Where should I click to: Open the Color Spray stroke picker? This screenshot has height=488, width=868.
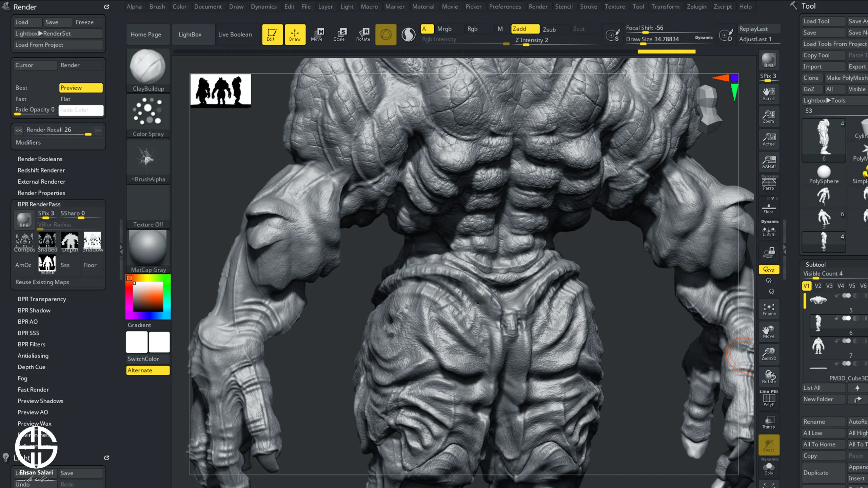tap(148, 116)
